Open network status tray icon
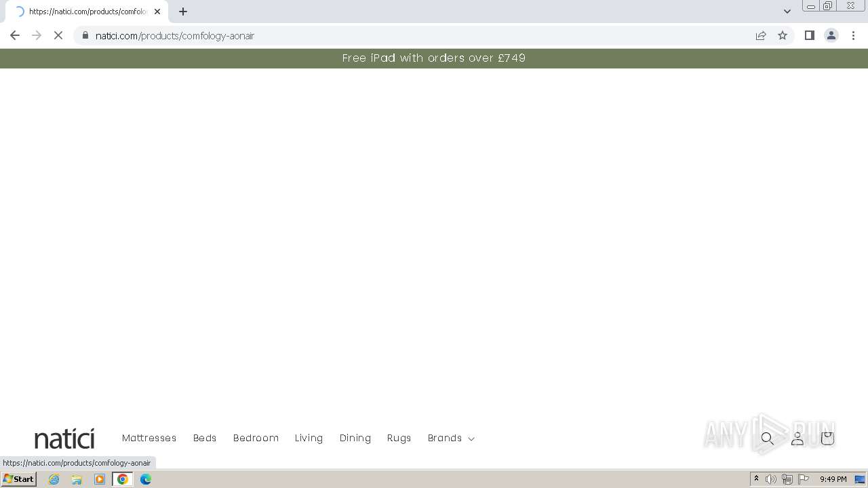 tap(787, 479)
